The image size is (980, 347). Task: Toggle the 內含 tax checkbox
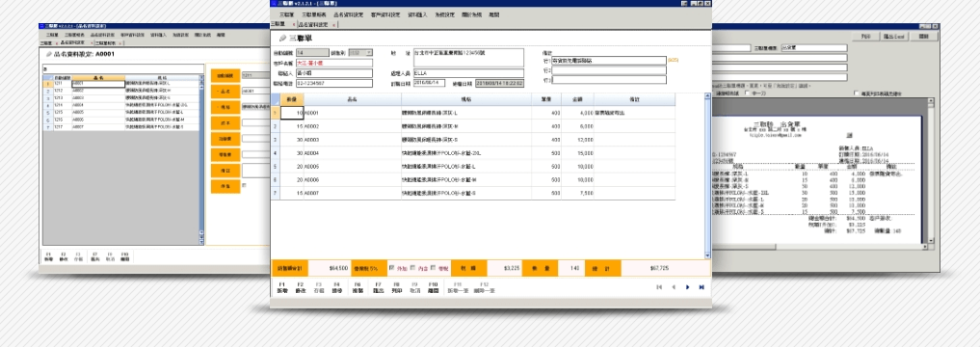click(x=412, y=268)
